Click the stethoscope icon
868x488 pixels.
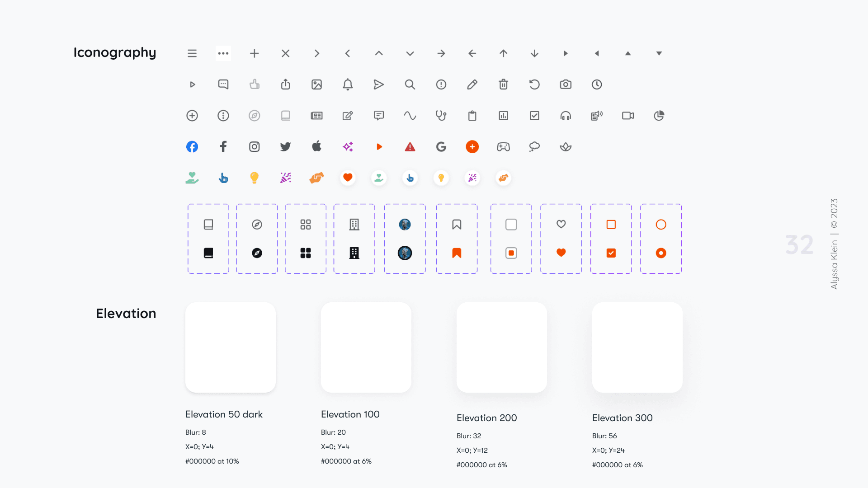coord(441,116)
